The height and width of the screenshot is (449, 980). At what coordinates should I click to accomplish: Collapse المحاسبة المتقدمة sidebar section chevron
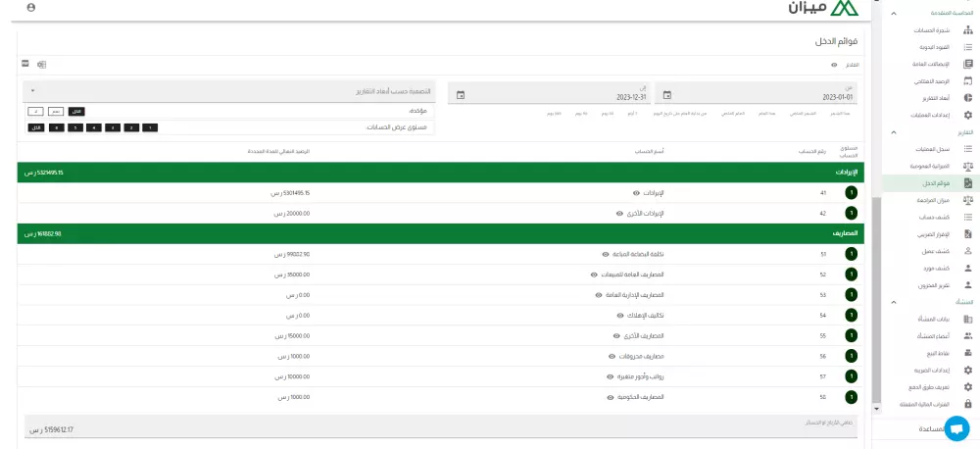[894, 13]
